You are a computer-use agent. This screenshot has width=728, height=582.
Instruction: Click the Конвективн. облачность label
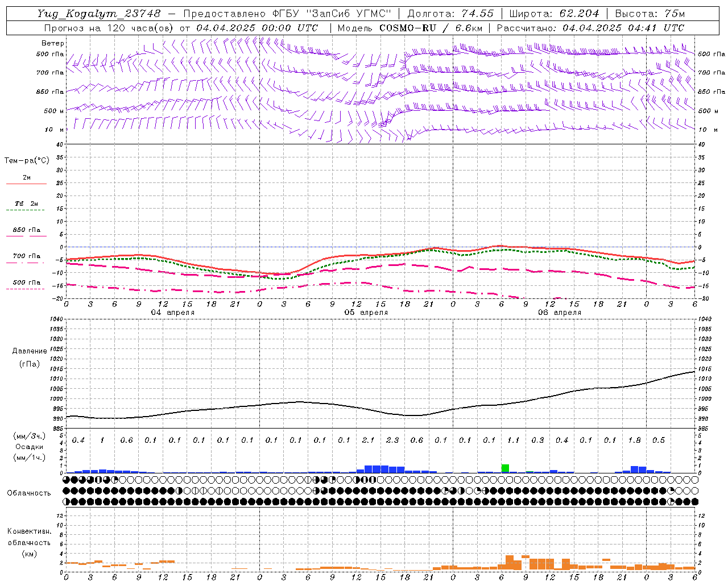tap(29, 537)
